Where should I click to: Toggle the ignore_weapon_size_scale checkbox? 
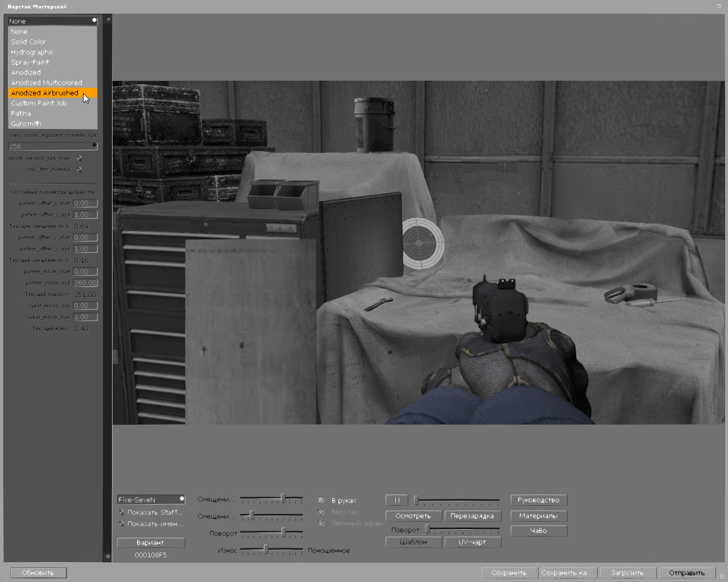pyautogui.click(x=79, y=158)
